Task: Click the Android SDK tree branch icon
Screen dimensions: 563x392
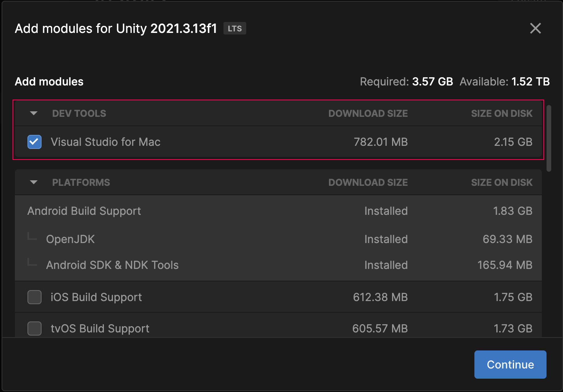Action: click(x=32, y=262)
